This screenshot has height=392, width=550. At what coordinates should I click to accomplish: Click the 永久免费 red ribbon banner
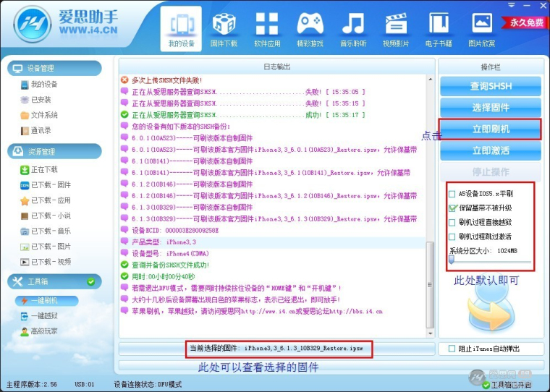point(525,23)
